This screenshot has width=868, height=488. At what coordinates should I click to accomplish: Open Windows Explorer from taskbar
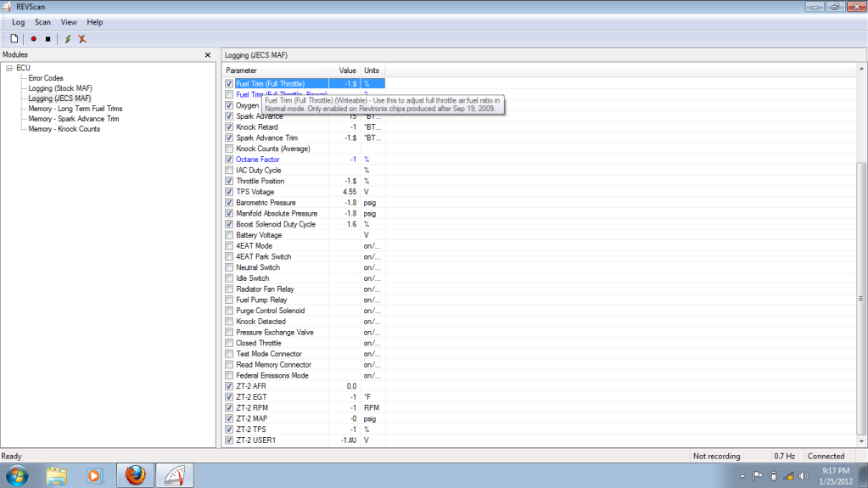(57, 476)
